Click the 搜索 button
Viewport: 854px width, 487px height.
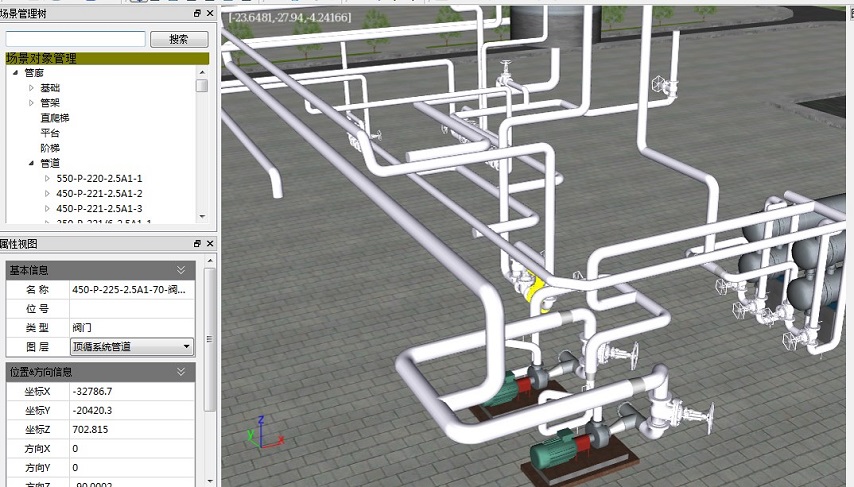tap(179, 40)
